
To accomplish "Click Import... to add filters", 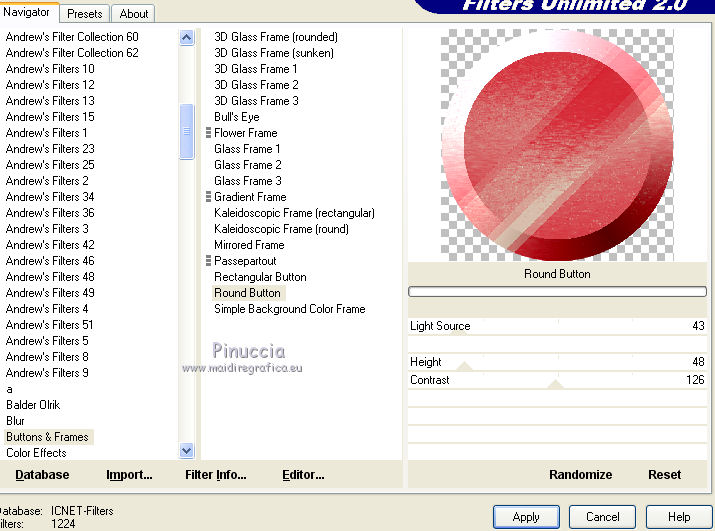I will click(x=129, y=474).
